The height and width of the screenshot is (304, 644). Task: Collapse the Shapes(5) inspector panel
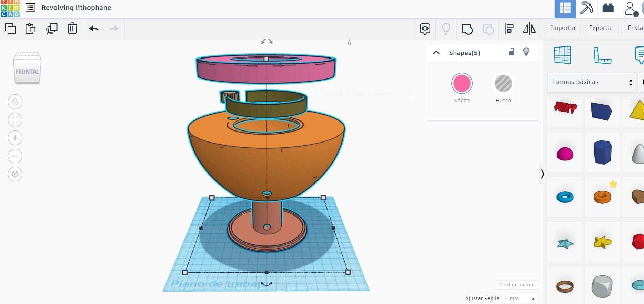click(436, 53)
